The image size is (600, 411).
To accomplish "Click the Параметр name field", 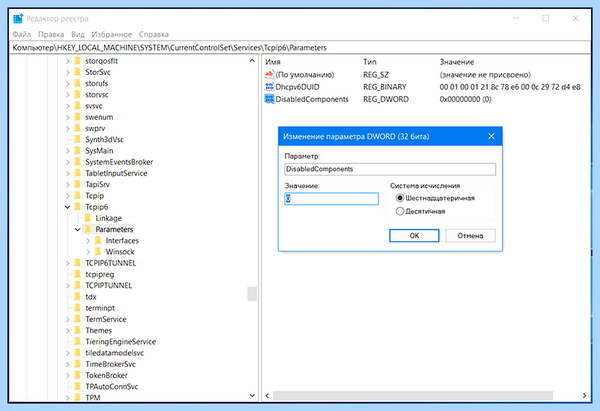I will pyautogui.click(x=390, y=169).
